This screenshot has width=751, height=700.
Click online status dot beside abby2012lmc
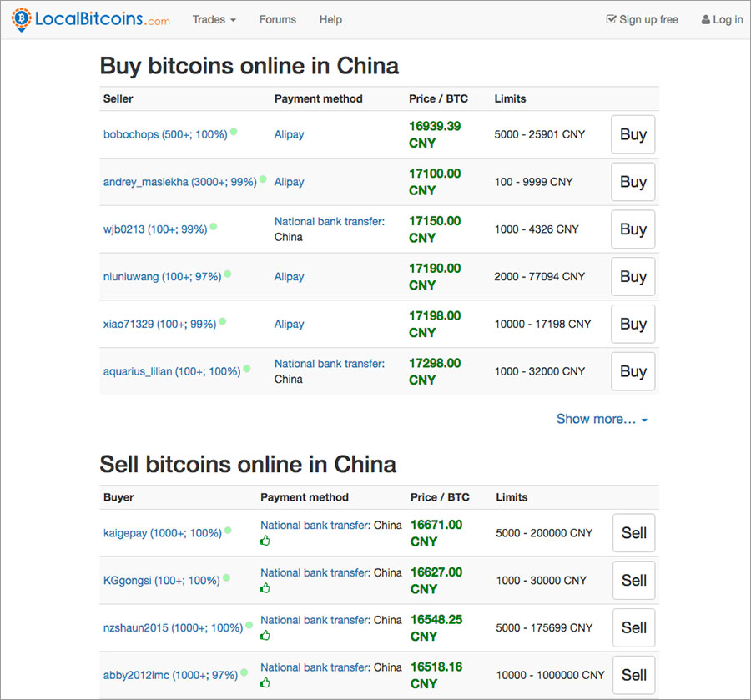(x=244, y=672)
